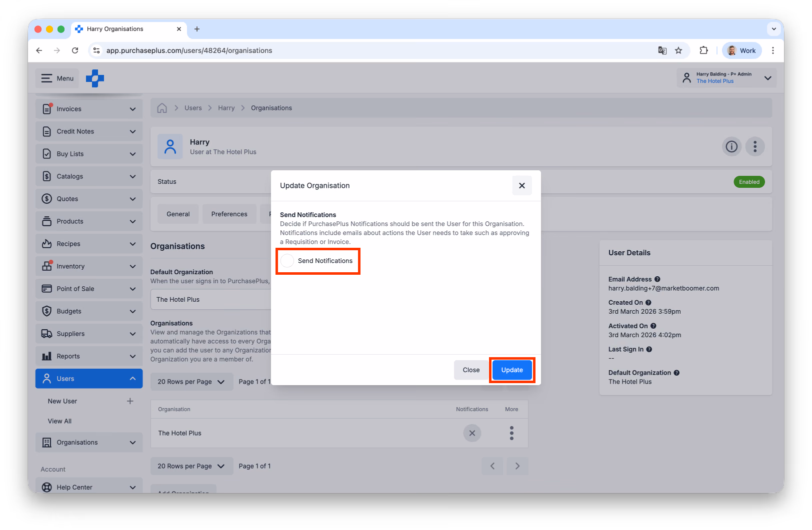Click the Buy Lists sidebar icon
The image size is (812, 530).
tap(47, 154)
